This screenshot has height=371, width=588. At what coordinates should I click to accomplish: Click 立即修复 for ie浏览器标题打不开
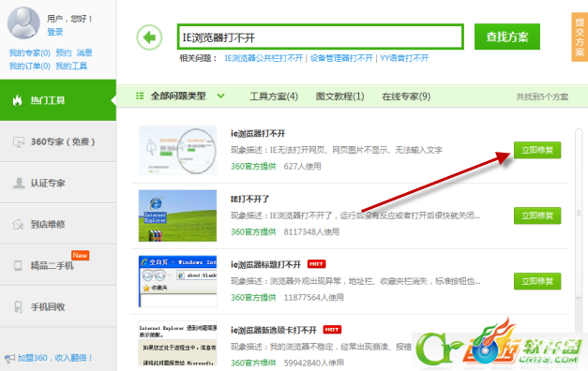[537, 281]
